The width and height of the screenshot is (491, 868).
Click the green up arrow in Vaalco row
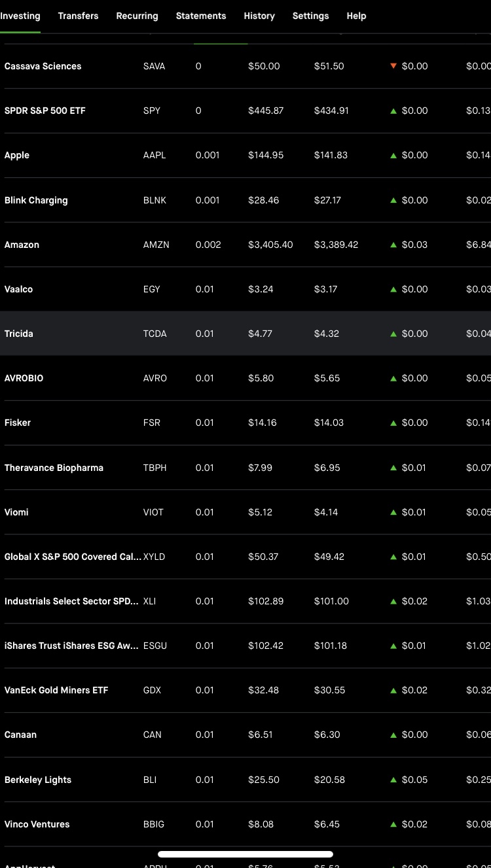click(393, 289)
